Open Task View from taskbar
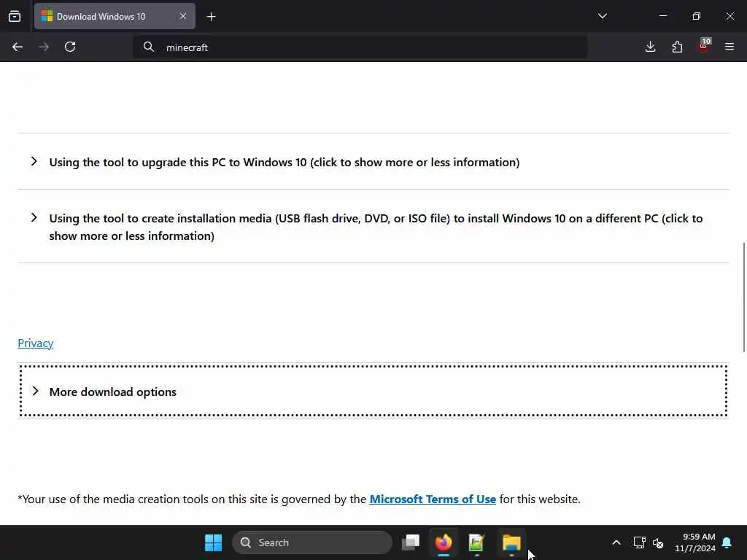This screenshot has width=747, height=560. pos(411,542)
